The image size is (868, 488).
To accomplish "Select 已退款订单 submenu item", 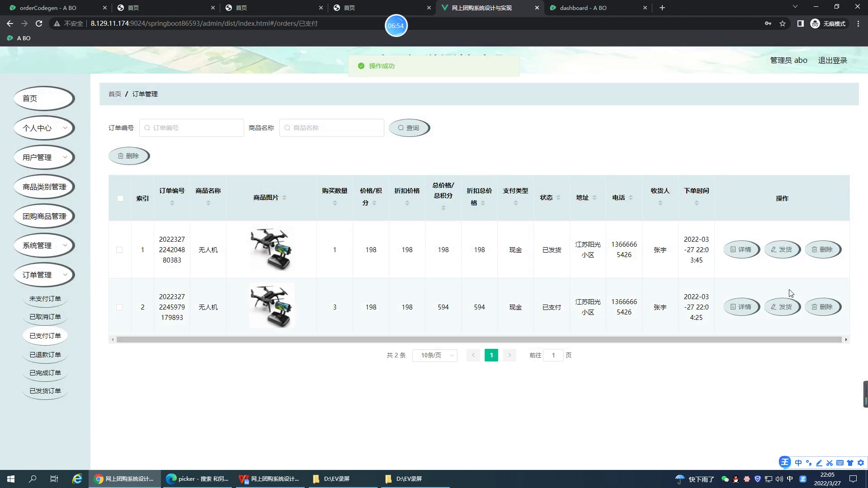I will pyautogui.click(x=45, y=355).
